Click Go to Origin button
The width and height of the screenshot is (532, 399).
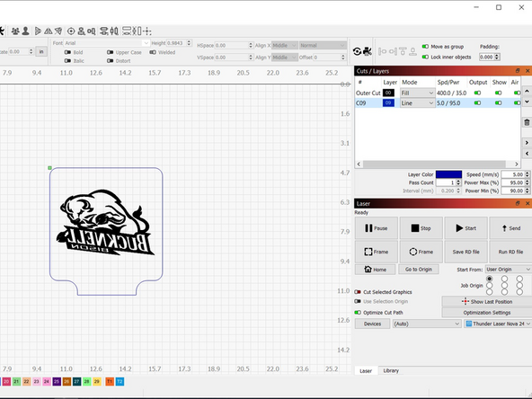[419, 269]
